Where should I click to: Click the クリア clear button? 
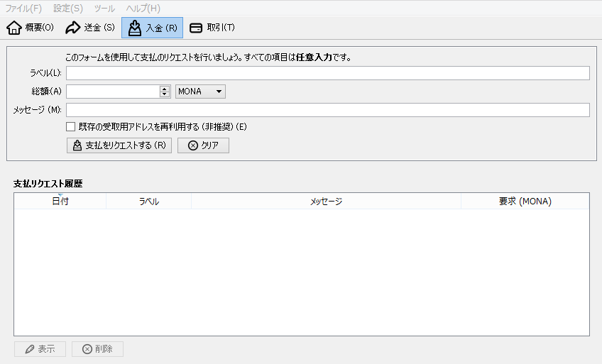click(203, 145)
